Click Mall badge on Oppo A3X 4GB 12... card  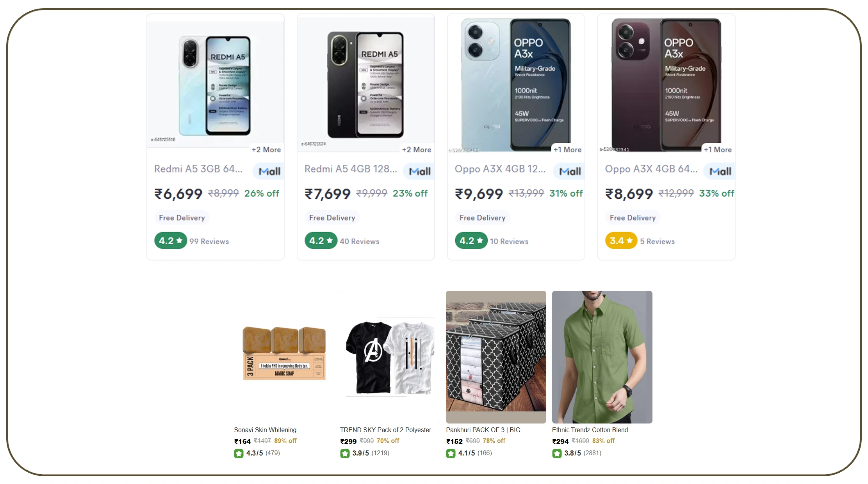click(x=570, y=171)
